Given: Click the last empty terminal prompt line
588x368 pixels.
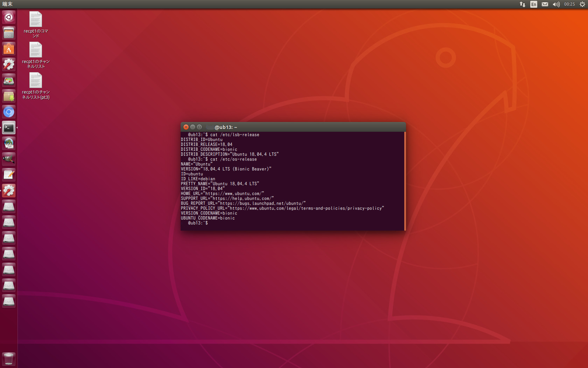Looking at the screenshot, I should pos(198,223).
